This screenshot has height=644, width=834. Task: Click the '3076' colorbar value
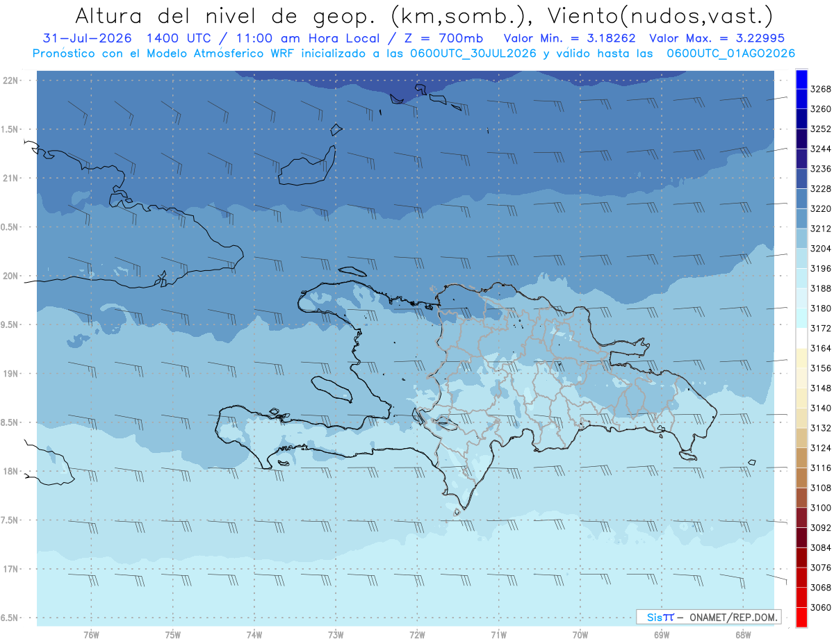(821, 568)
